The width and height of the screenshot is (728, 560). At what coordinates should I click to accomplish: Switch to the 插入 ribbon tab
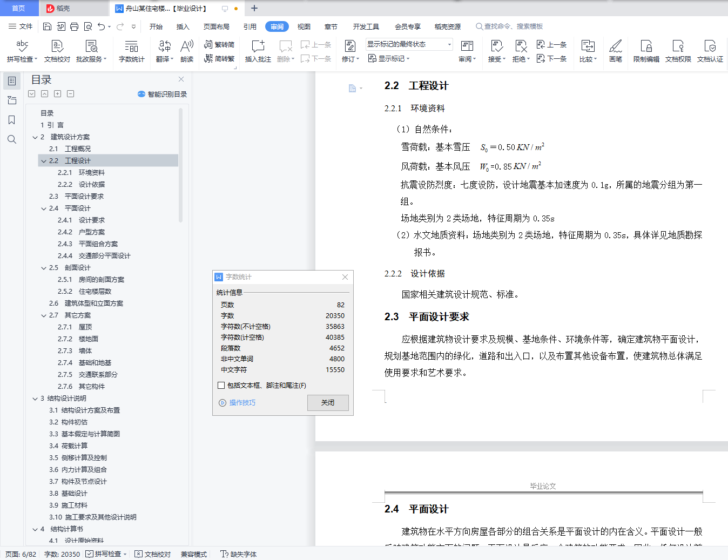point(183,26)
